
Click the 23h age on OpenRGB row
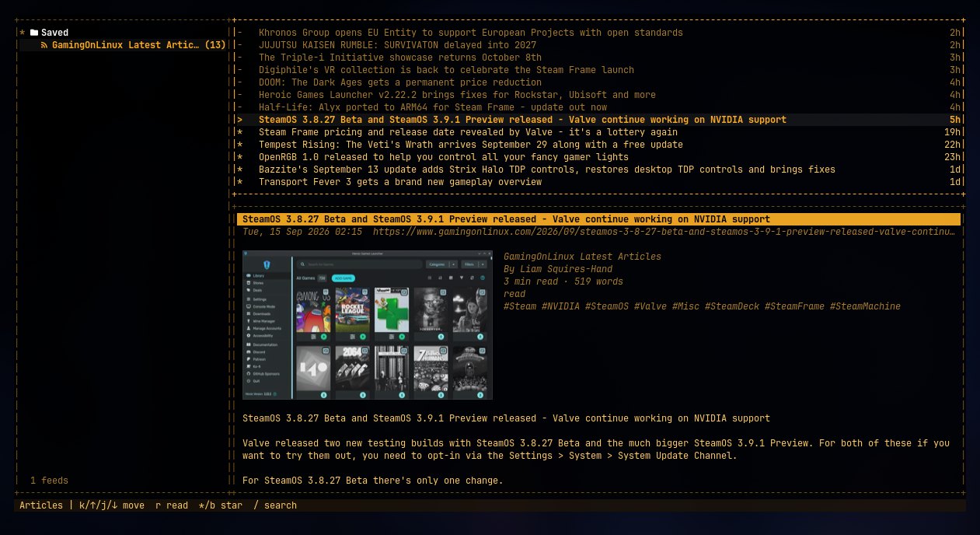[x=952, y=157]
